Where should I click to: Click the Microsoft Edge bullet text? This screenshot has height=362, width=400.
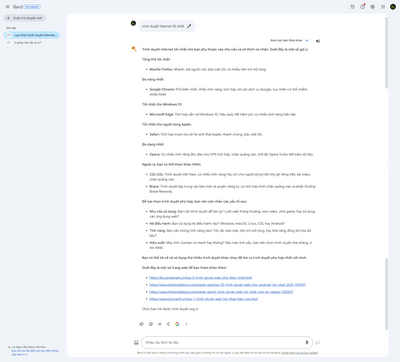223,114
